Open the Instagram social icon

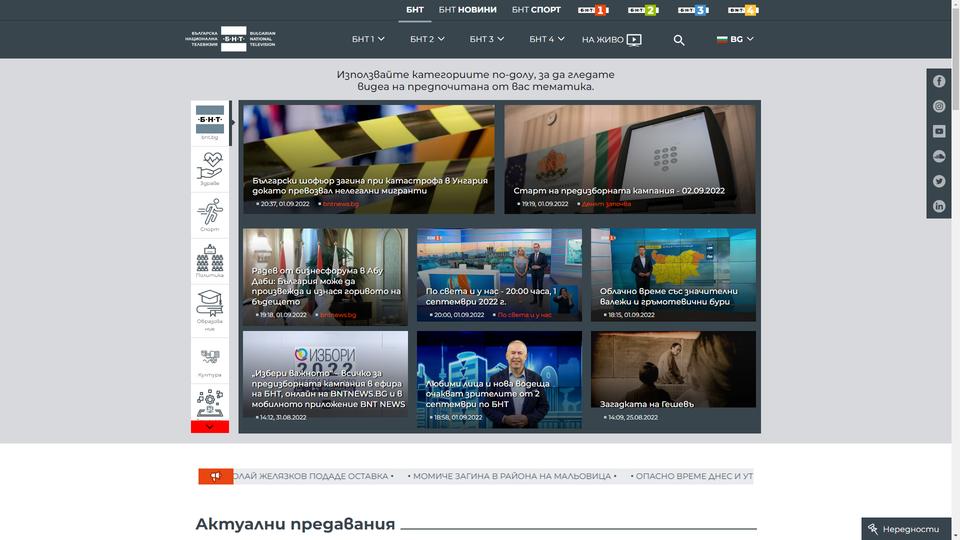coord(939,107)
